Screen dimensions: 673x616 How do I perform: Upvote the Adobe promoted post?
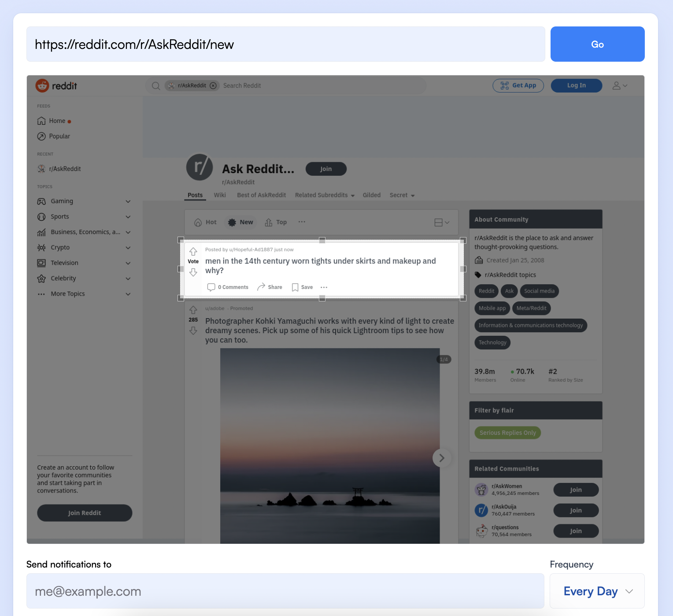pyautogui.click(x=193, y=310)
